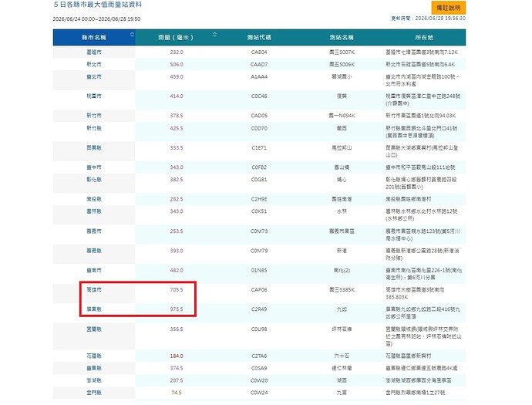Click station code C1E71
This screenshot has height=405, width=532.
[x=259, y=147]
